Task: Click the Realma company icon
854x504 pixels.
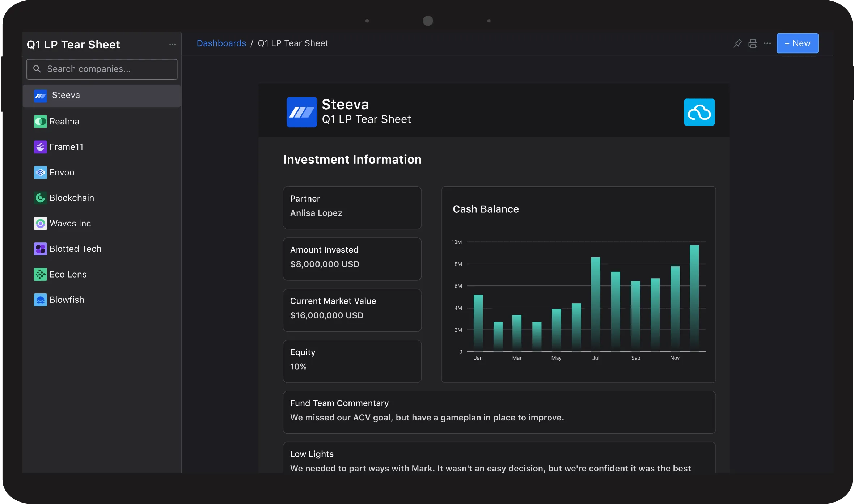Action: pyautogui.click(x=40, y=122)
